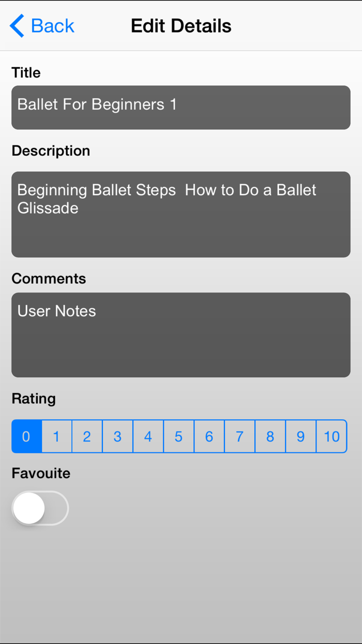Tap the Description text box
Viewport: 362px width, 644px height.
pos(180,214)
